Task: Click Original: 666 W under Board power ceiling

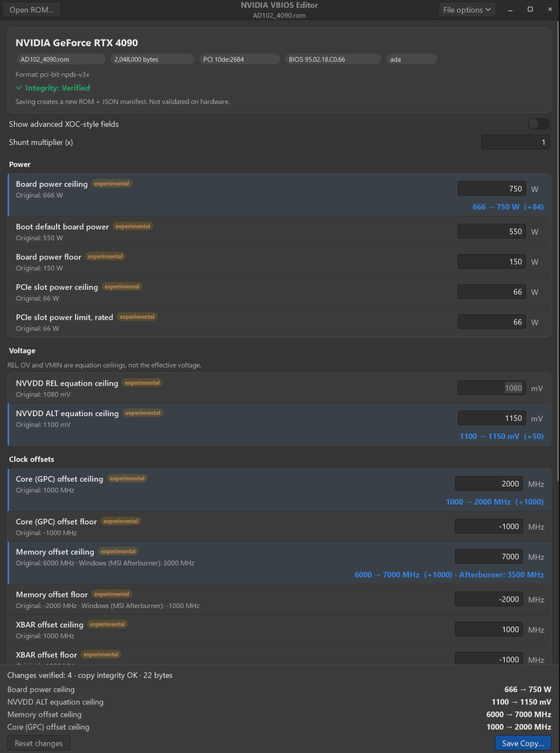Action: 39,195
